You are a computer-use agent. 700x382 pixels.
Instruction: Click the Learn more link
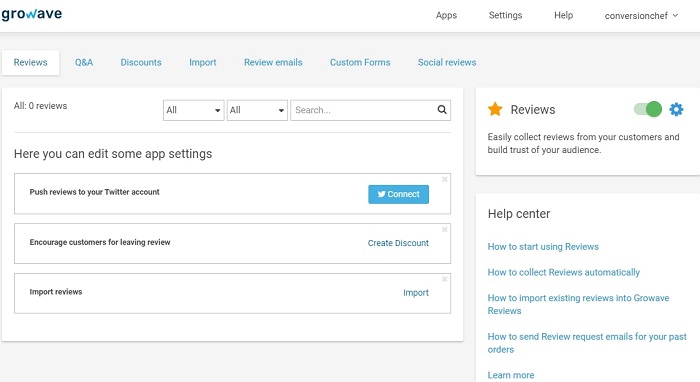[x=511, y=375]
